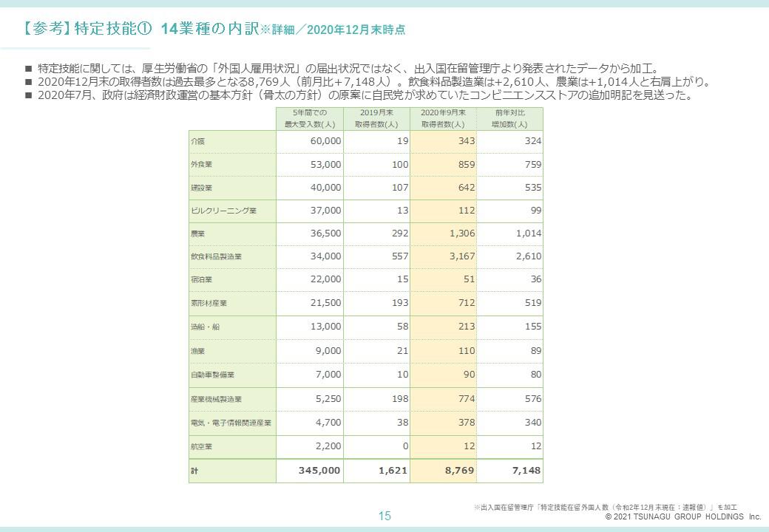Select the total cell showing 345,000
This screenshot has width=769, height=532.
click(x=319, y=471)
